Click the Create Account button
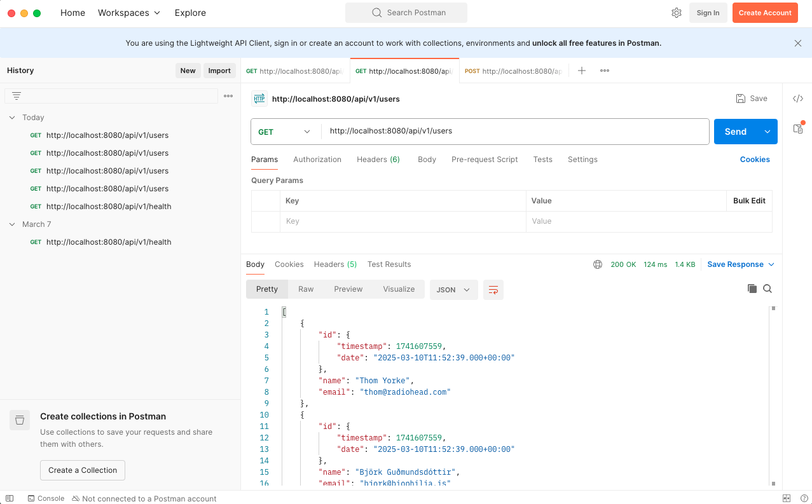Image resolution: width=812 pixels, height=504 pixels. coord(765,13)
